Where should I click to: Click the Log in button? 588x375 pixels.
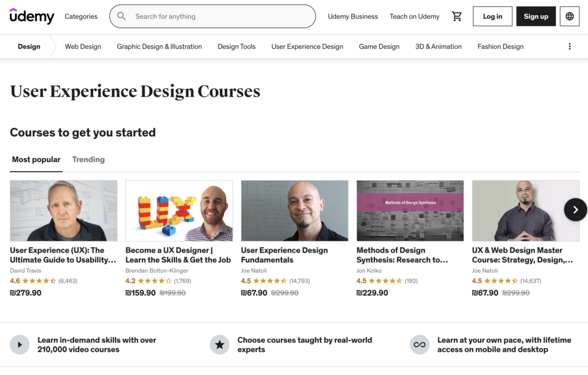(492, 16)
